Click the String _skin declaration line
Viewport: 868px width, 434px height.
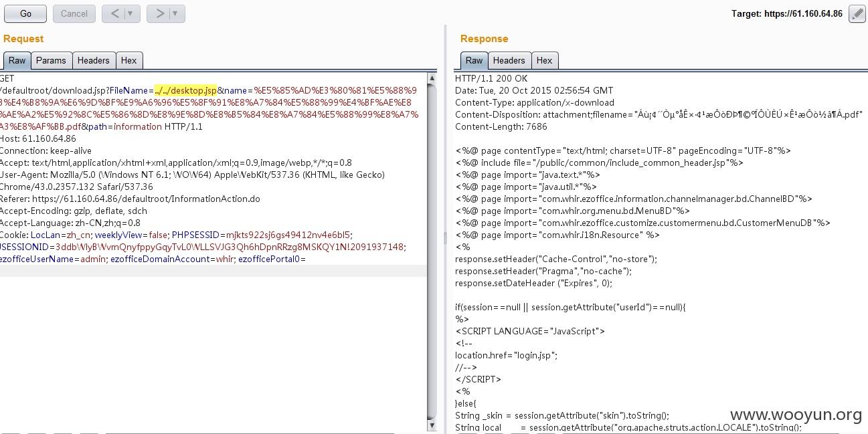[x=562, y=415]
